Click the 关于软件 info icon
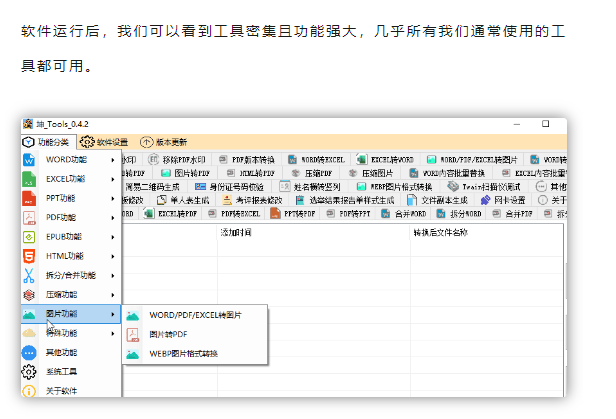 [29, 391]
